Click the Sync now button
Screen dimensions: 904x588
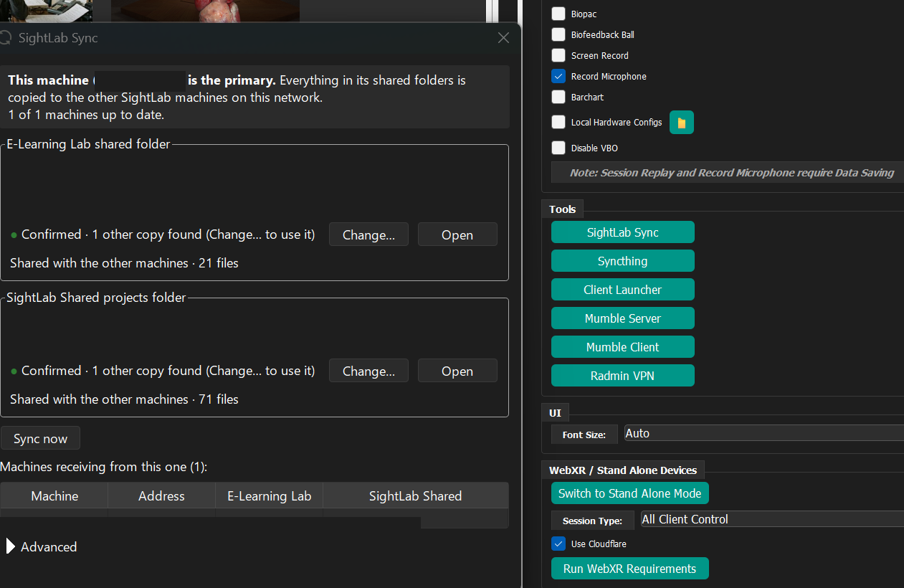[x=41, y=439]
